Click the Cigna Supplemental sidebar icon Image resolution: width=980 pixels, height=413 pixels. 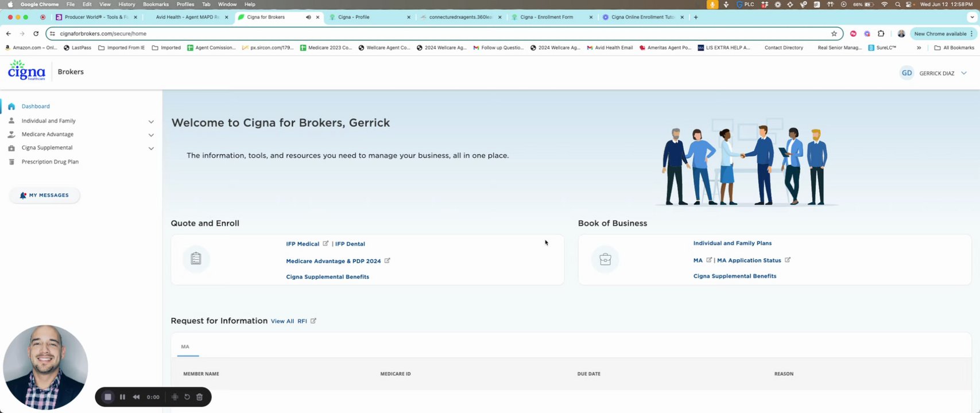pyautogui.click(x=11, y=148)
